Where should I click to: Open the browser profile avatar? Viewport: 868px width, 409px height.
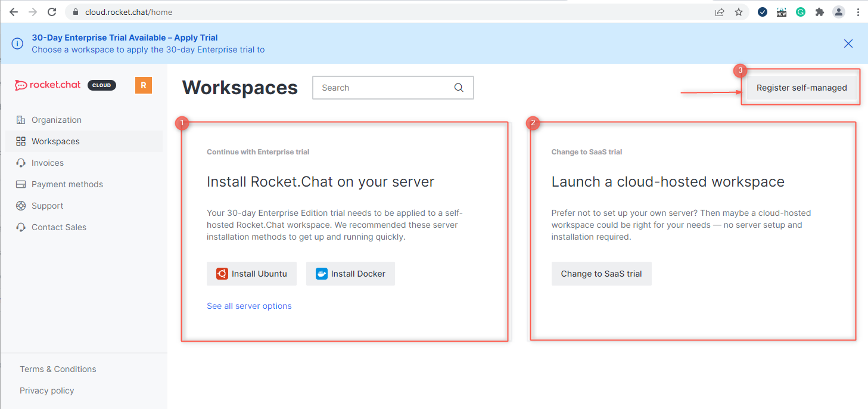[x=839, y=12]
